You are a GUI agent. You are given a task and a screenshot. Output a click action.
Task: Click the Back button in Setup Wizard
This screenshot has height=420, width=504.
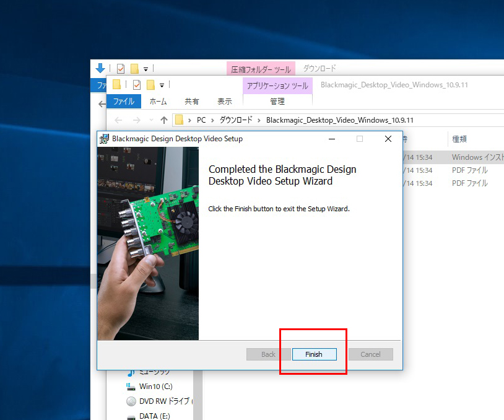point(268,354)
